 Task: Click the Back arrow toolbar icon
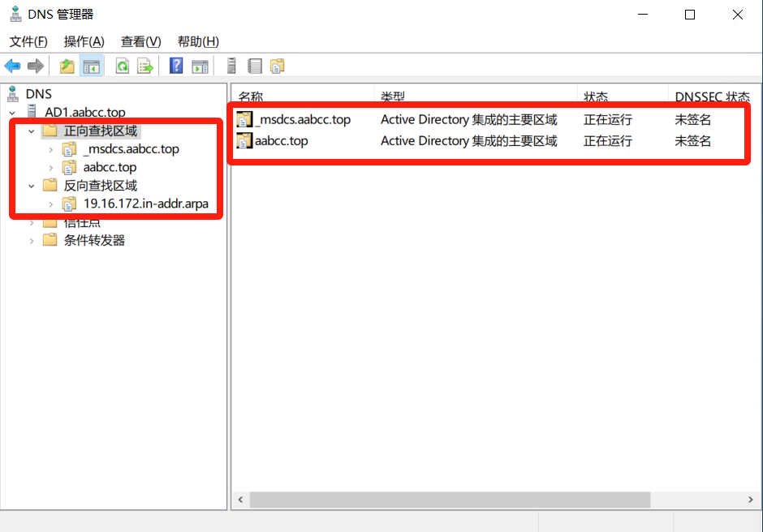pos(12,66)
